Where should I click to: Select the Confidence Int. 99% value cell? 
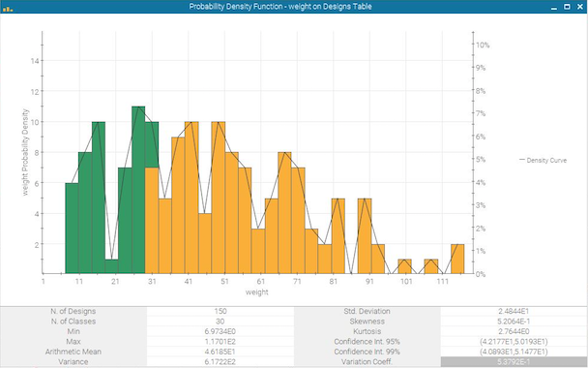514,352
